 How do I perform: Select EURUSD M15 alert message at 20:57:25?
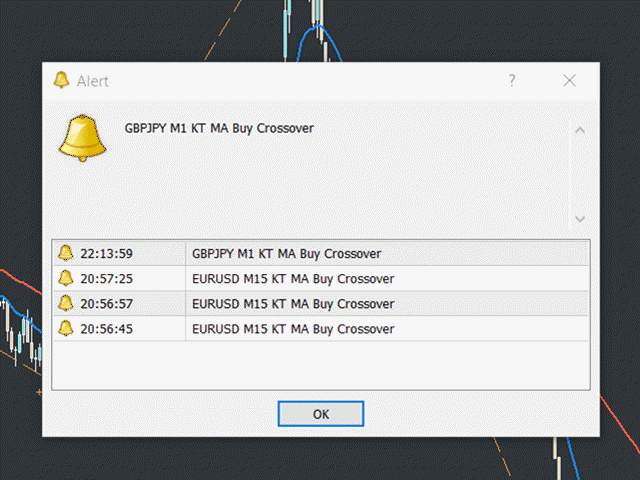point(293,279)
